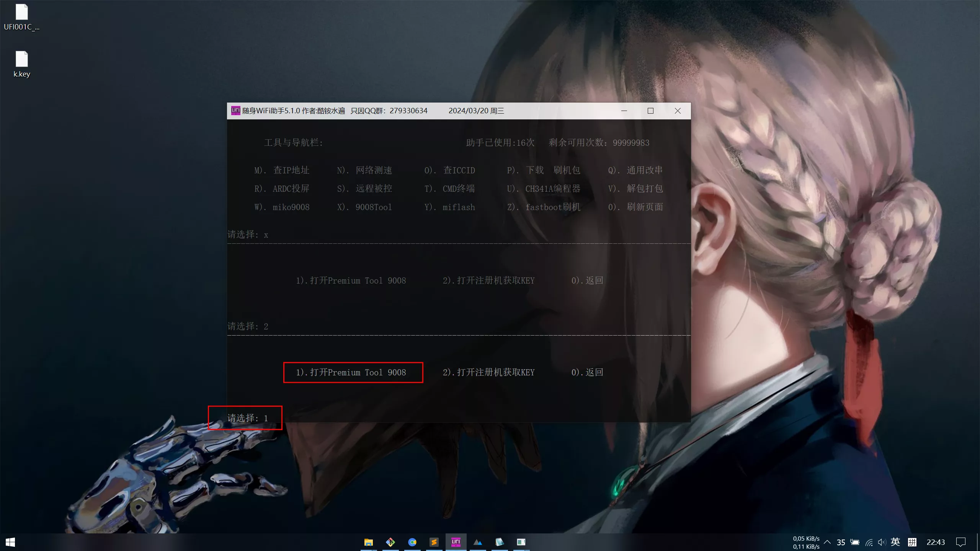Open File Explorer from the taskbar
The image size is (980, 551).
[x=368, y=542]
